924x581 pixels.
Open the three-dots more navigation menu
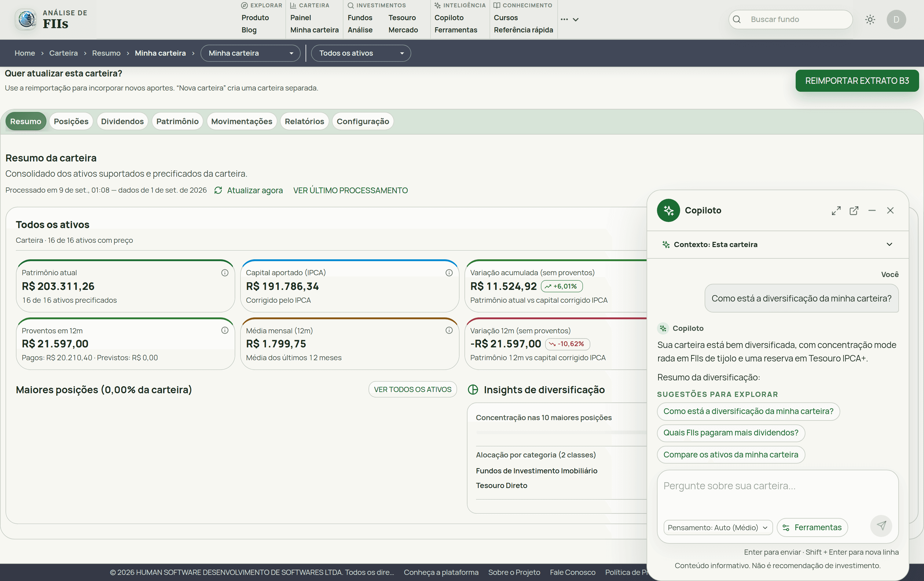570,20
